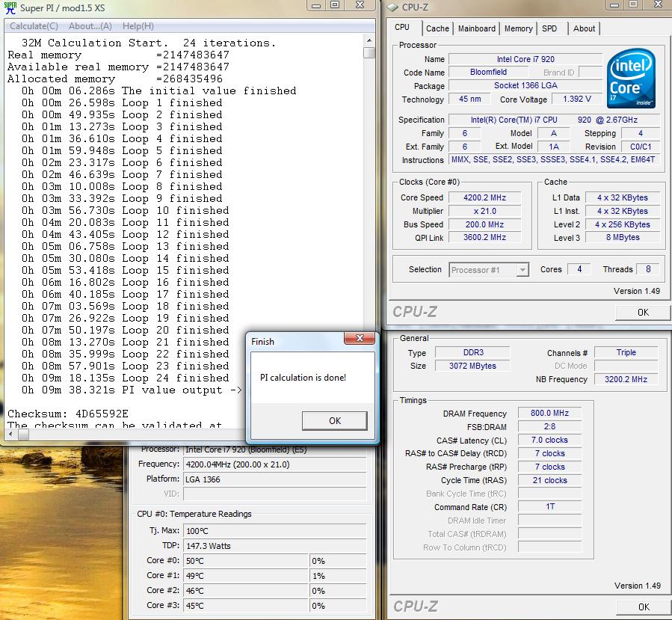Screen dimensions: 672x620
Task: Click the Super PI vertical scrollbar up arrow
Action: [x=369, y=40]
